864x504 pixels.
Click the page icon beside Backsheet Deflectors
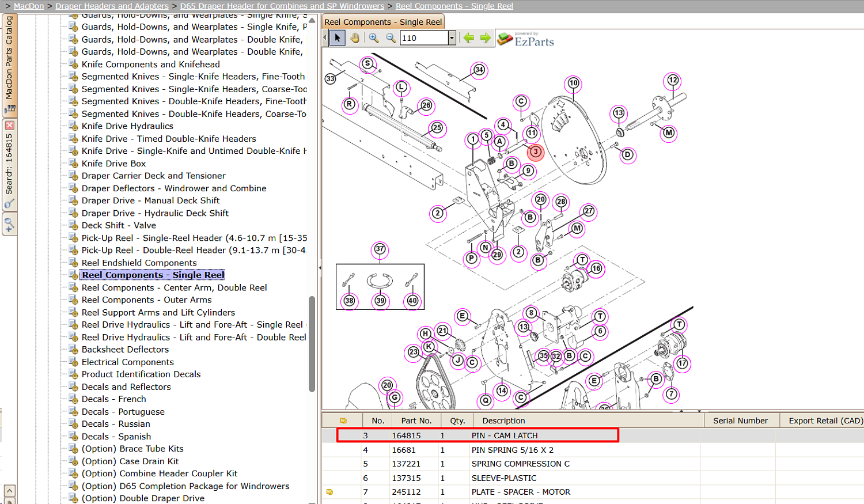point(73,350)
